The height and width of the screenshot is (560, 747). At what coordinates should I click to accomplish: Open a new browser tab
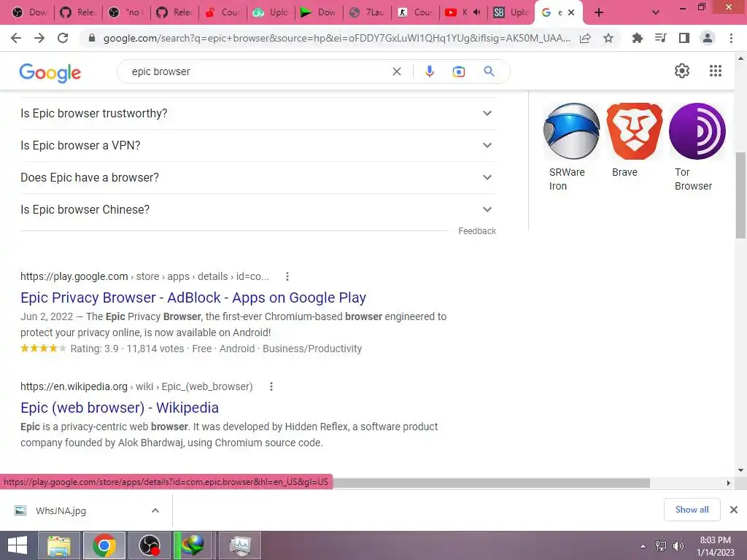coord(599,12)
